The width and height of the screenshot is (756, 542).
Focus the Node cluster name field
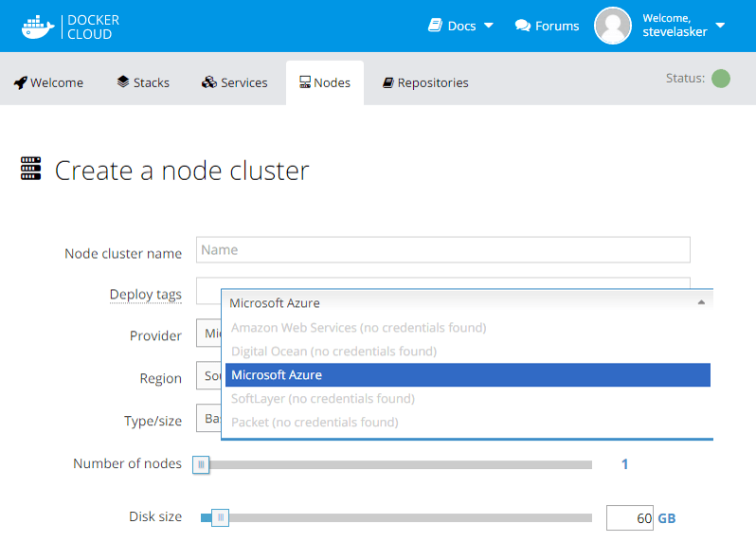pos(443,250)
